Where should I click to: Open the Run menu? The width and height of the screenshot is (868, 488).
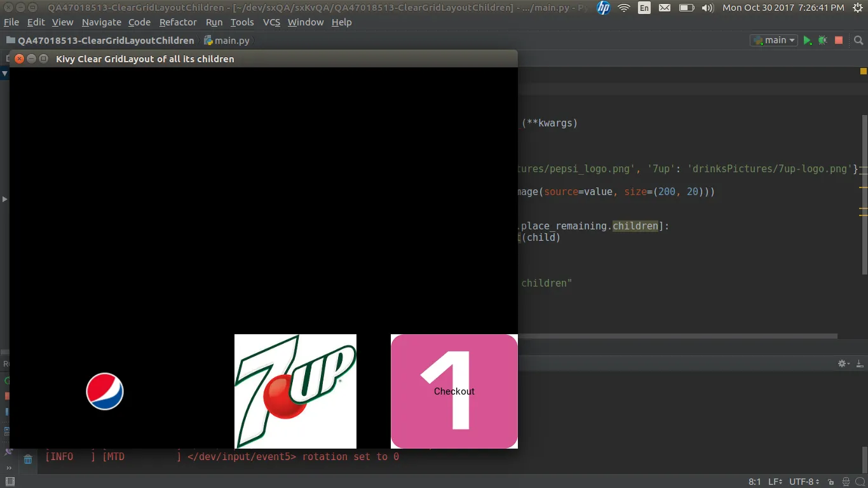click(214, 22)
